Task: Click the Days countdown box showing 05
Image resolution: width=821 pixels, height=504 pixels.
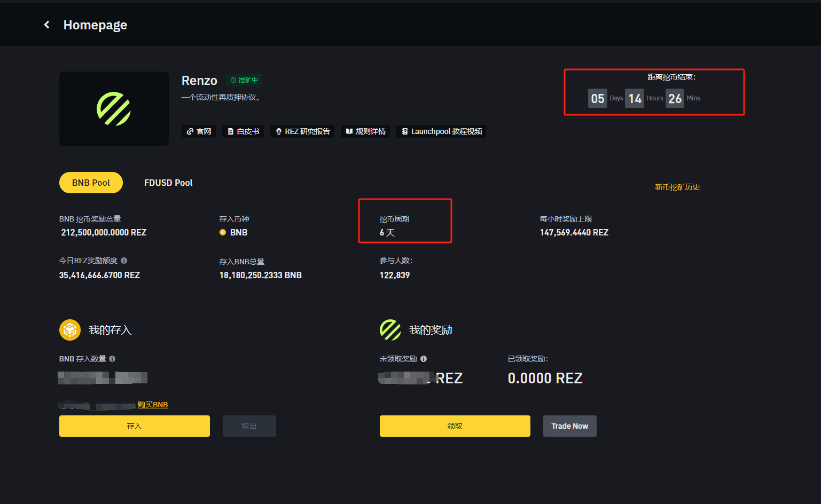Action: tap(597, 98)
